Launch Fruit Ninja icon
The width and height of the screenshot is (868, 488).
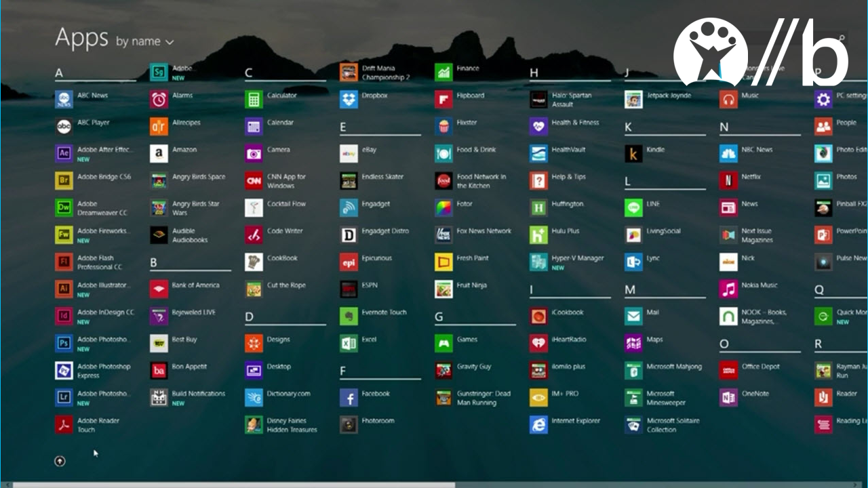(x=443, y=289)
